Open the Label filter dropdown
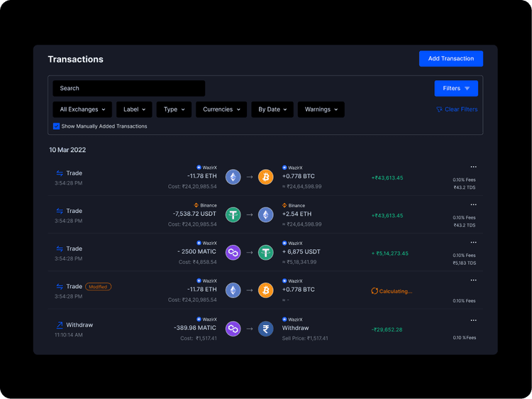The height and width of the screenshot is (399, 532). [134, 109]
